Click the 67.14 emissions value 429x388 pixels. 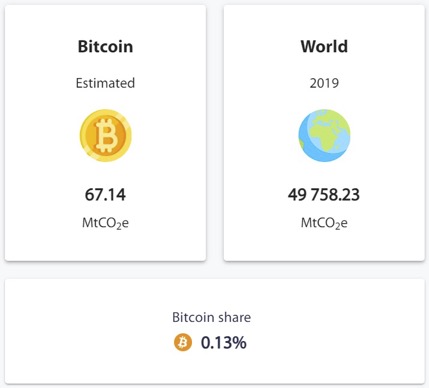click(x=105, y=195)
